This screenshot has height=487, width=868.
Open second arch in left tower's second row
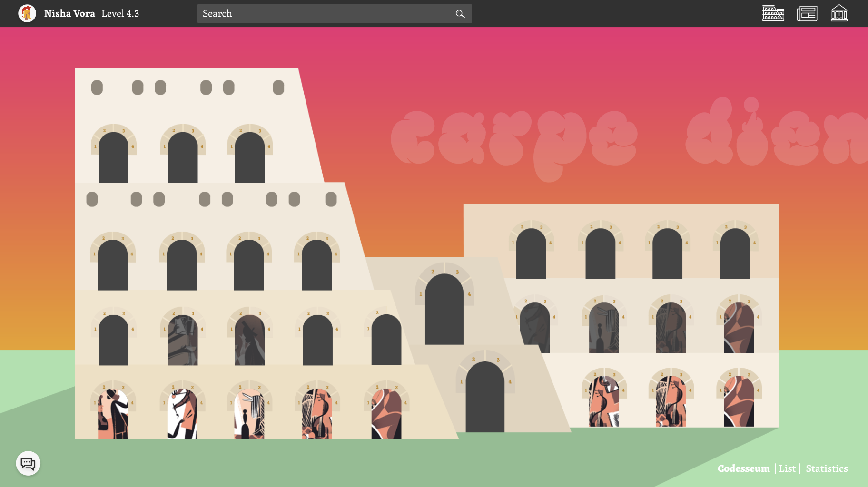(182, 265)
